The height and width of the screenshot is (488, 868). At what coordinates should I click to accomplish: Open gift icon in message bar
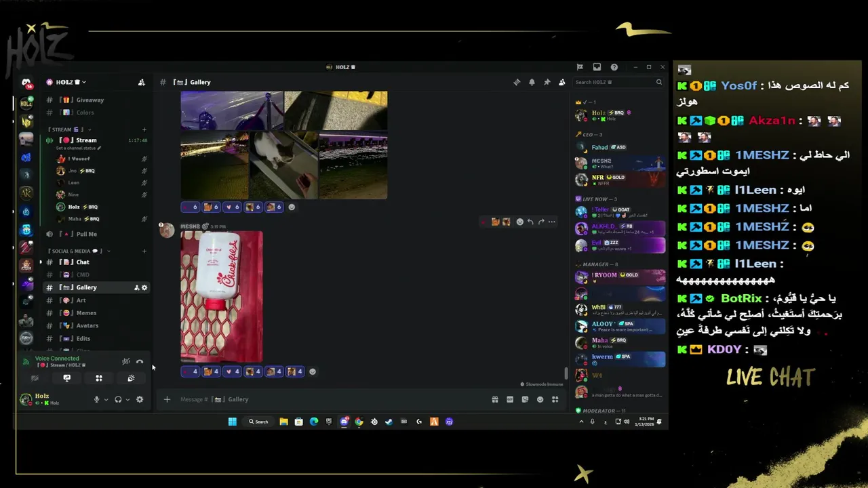[495, 399]
